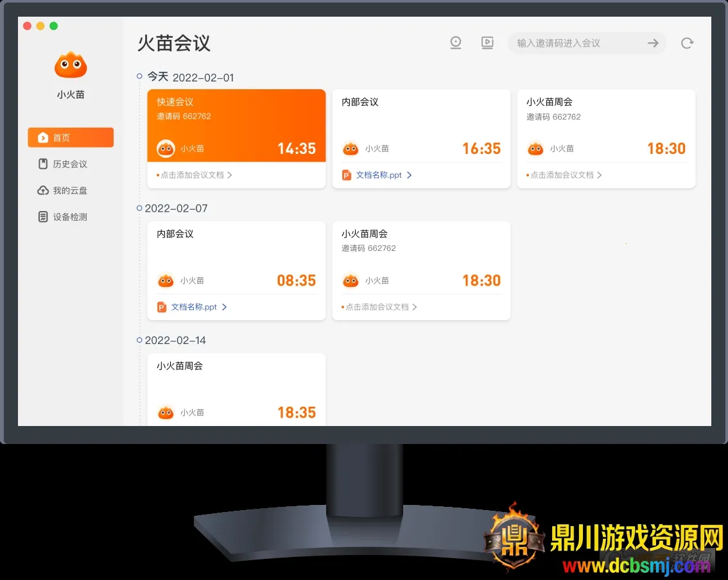Image resolution: width=728 pixels, height=580 pixels.
Task: Click the arrow to submit invitation code
Action: pyautogui.click(x=653, y=43)
